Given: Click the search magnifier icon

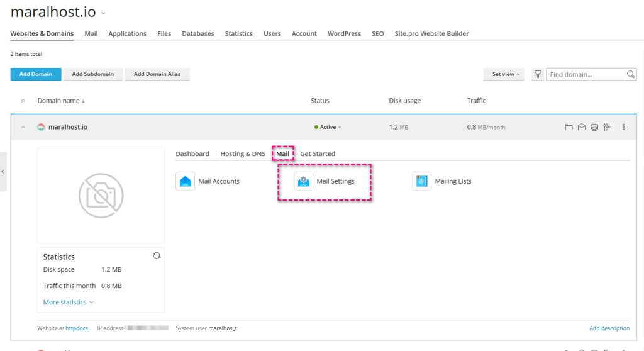Looking at the screenshot, I should point(630,74).
